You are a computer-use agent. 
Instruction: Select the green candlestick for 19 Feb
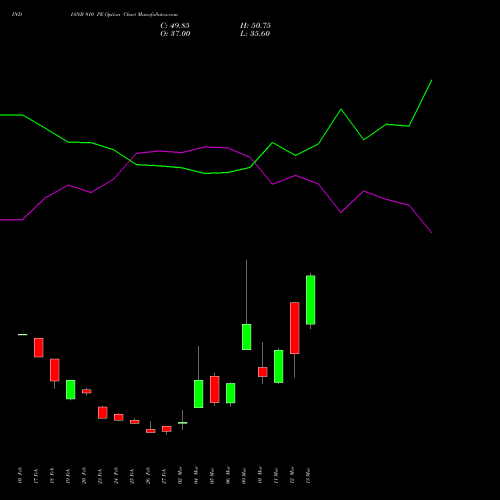71,390
